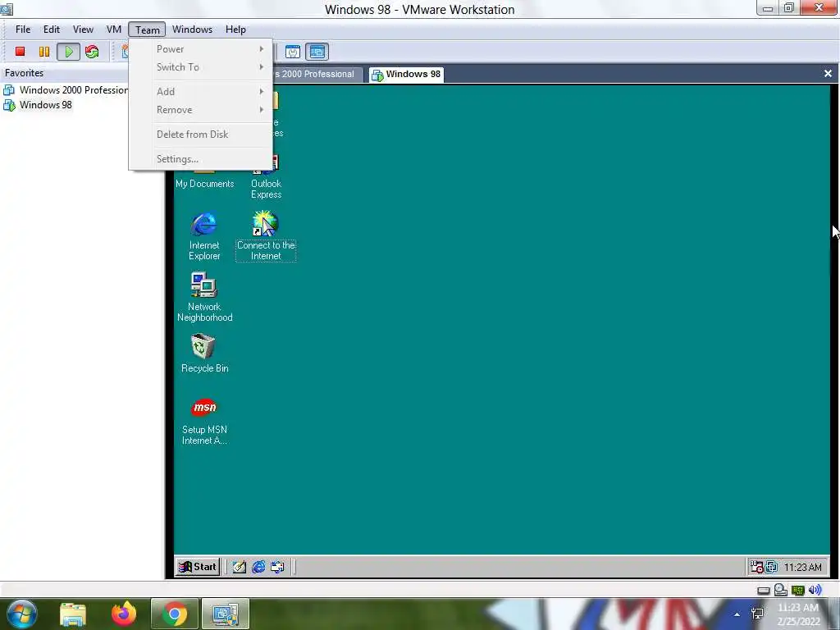Click the Summary View wrench toolbar icon
Image resolution: width=840 pixels, height=630 pixels.
[x=293, y=52]
